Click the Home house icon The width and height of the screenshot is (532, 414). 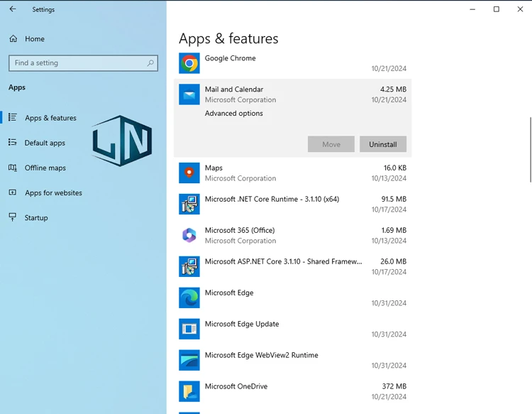13,39
